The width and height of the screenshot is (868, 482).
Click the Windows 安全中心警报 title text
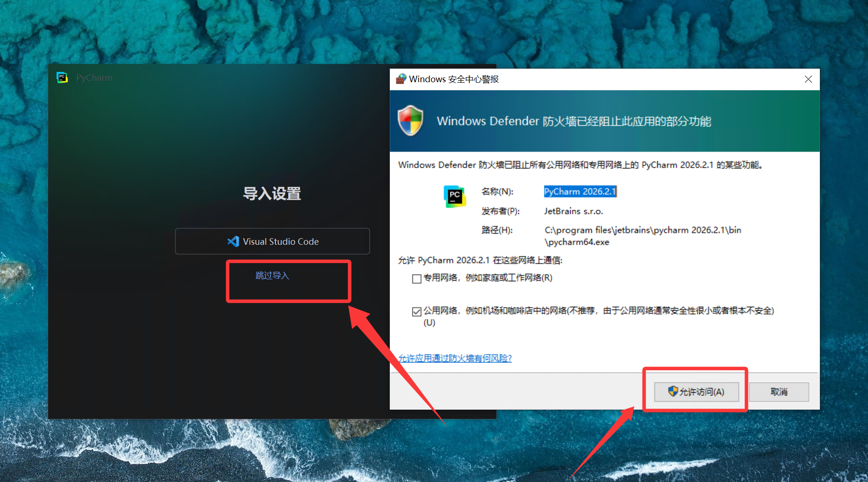[x=454, y=79]
